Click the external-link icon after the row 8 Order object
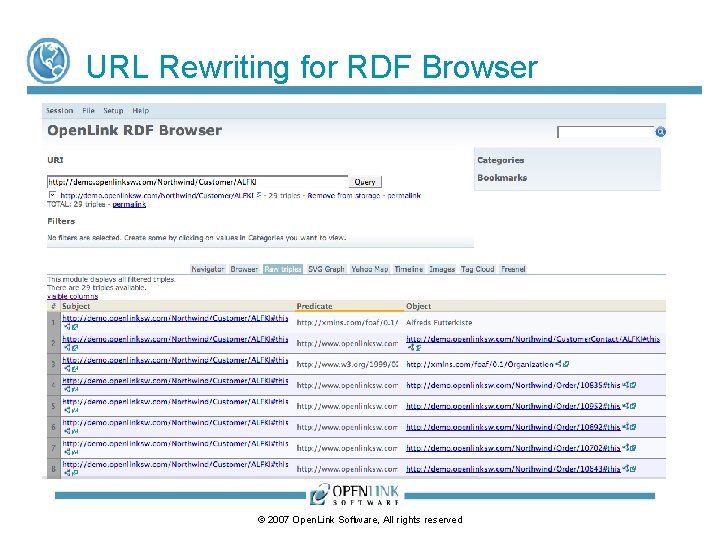 [633, 469]
